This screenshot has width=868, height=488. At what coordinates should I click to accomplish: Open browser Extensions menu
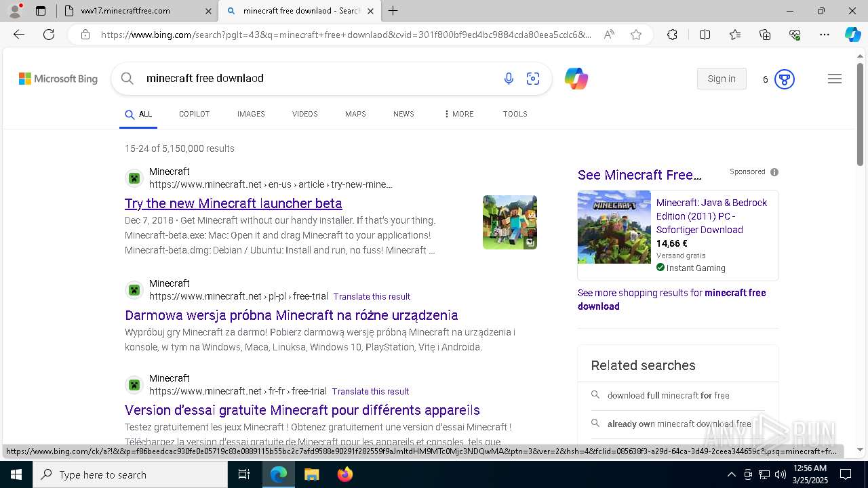(672, 35)
